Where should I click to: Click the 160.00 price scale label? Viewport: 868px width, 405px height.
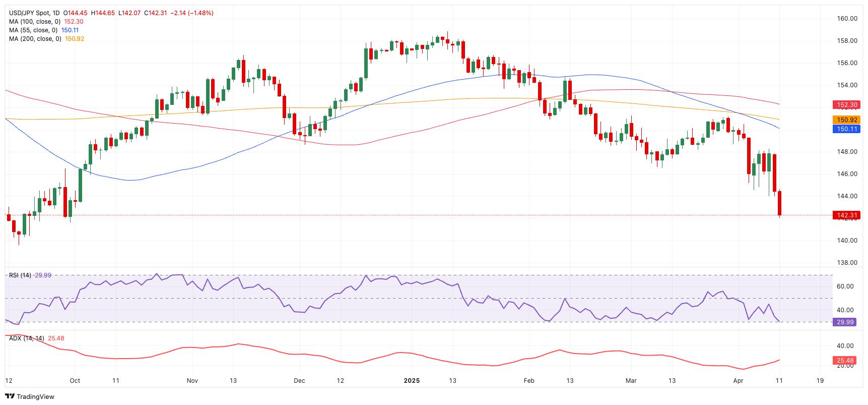tap(847, 19)
